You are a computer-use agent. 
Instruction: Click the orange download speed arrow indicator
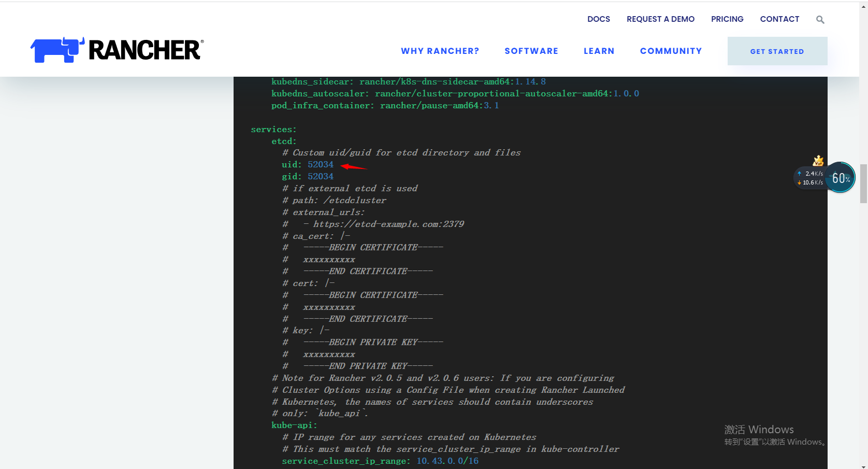pyautogui.click(x=799, y=182)
